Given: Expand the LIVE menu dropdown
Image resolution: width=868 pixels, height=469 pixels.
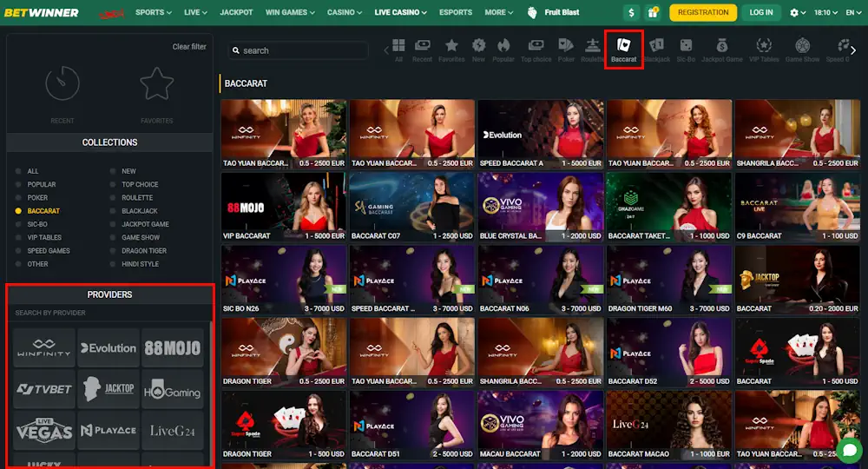Looking at the screenshot, I should (x=195, y=12).
